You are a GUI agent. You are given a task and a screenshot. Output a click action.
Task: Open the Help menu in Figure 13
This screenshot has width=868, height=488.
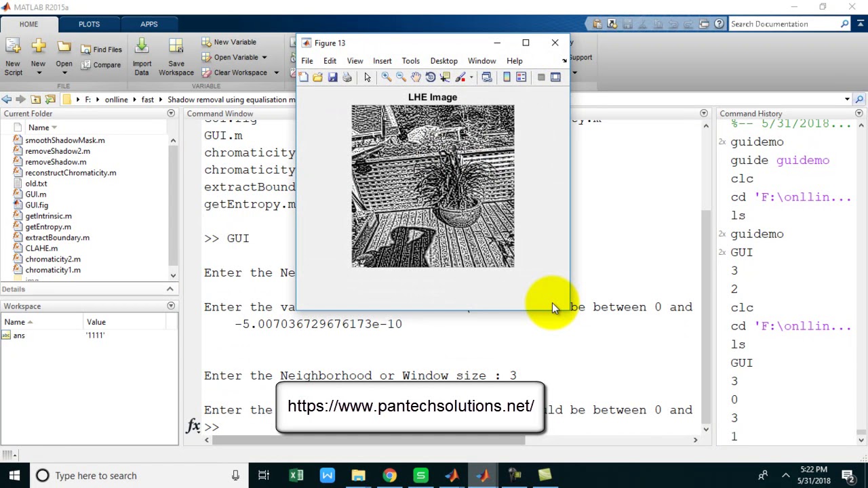pyautogui.click(x=515, y=61)
